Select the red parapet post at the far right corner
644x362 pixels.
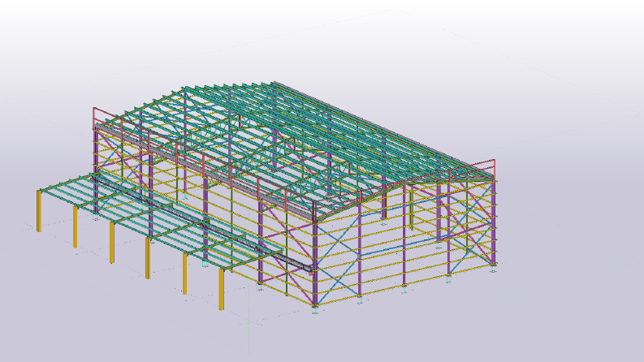pos(495,169)
